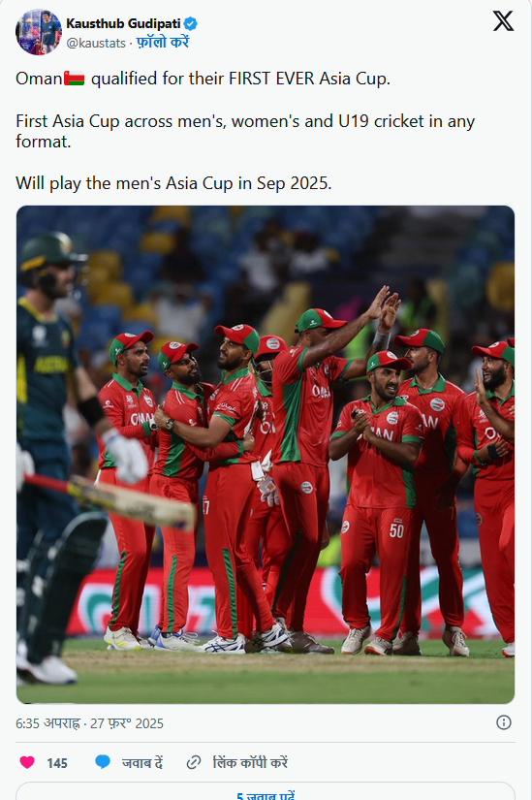
Task: Click the Oman flag emoji in tweet text
Action: pos(74,79)
